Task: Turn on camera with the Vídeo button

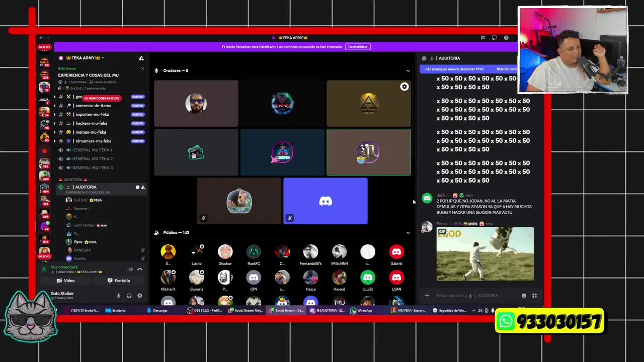Action: [x=65, y=281]
